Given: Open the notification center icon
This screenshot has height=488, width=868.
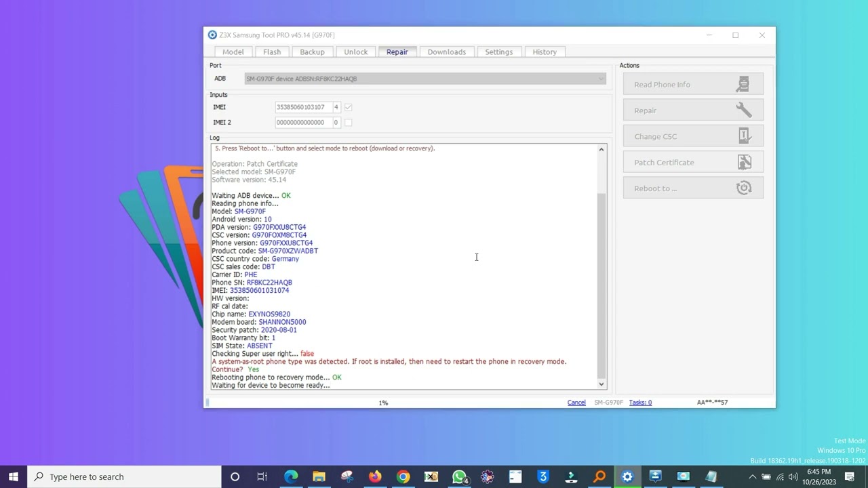Looking at the screenshot, I should point(850,476).
